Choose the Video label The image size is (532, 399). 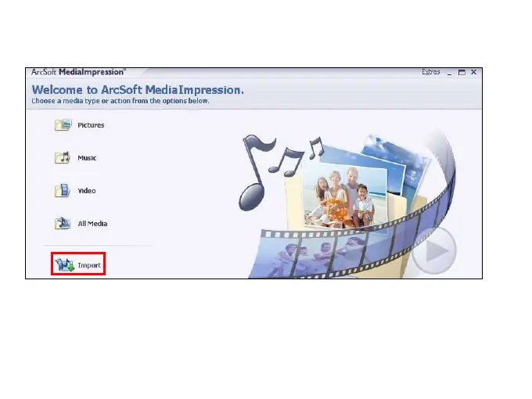click(87, 191)
